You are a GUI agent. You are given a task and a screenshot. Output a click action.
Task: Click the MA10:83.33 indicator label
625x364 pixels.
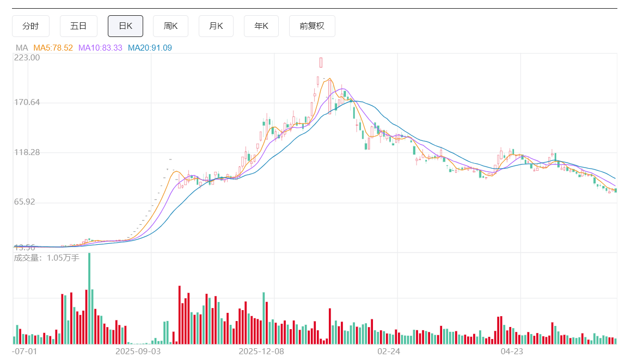(100, 48)
